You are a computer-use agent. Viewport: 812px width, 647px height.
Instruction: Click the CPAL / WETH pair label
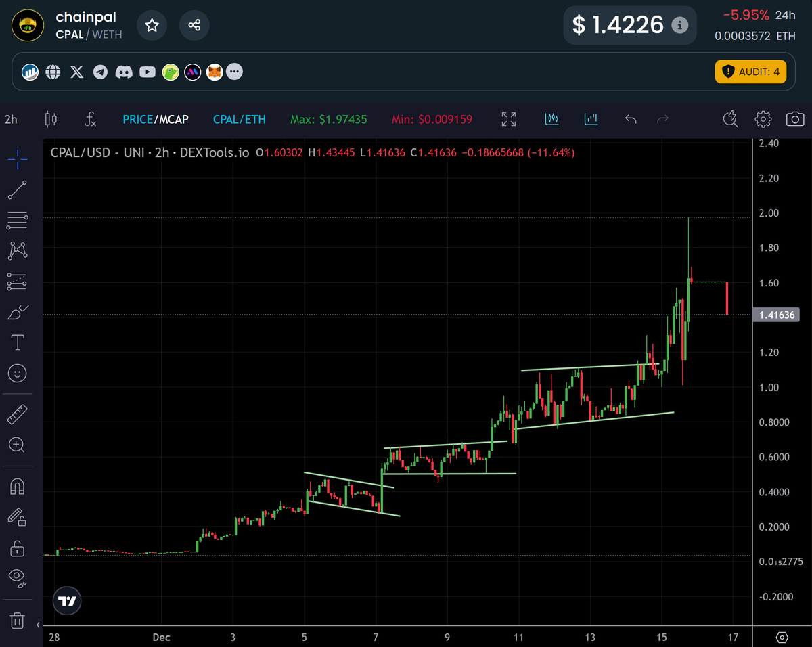coord(89,34)
